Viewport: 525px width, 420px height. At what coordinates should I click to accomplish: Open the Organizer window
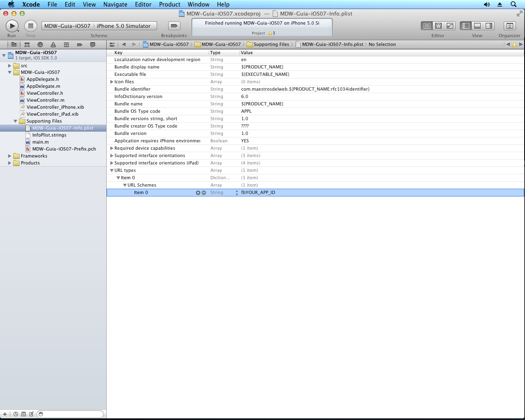[509, 26]
